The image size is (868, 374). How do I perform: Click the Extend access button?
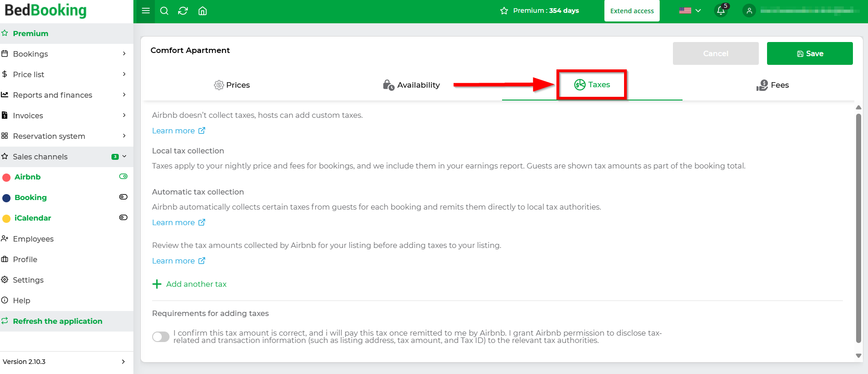pos(632,11)
